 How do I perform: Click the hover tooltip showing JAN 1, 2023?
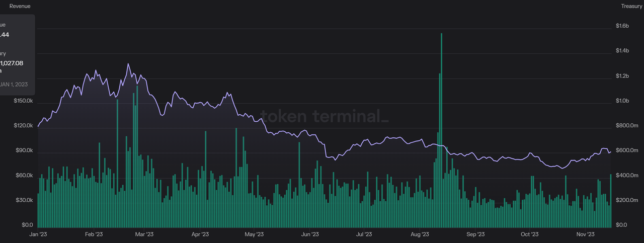point(17,54)
